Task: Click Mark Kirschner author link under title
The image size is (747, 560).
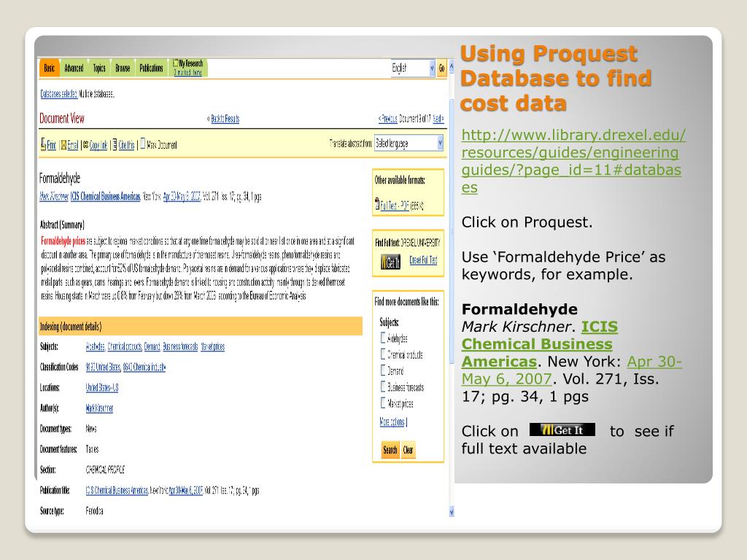Action: tap(54, 196)
